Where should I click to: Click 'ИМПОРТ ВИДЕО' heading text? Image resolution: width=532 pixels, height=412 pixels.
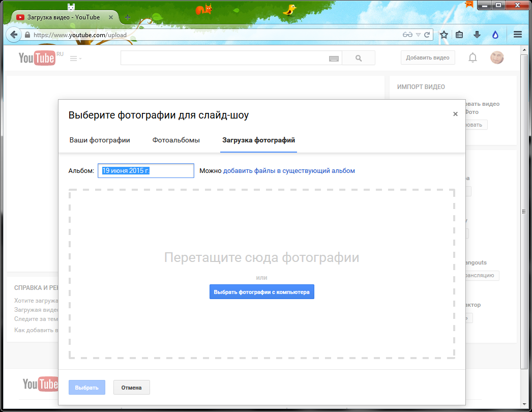(x=421, y=87)
